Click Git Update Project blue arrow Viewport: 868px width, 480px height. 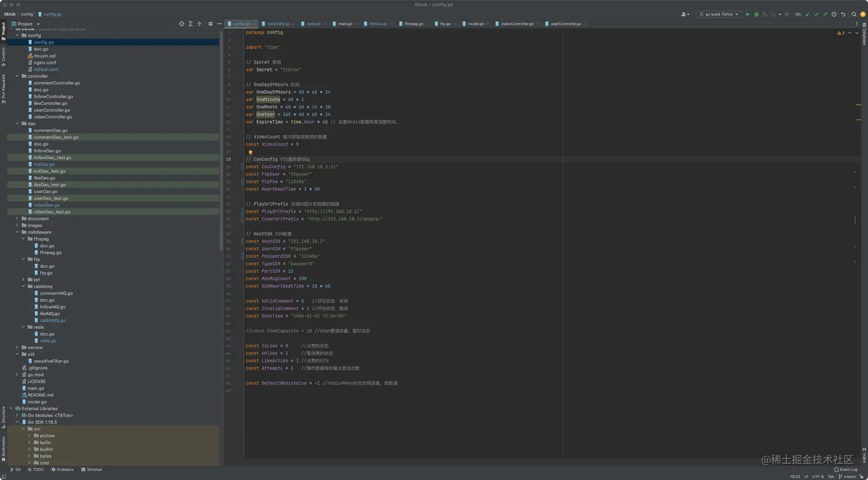pyautogui.click(x=808, y=14)
